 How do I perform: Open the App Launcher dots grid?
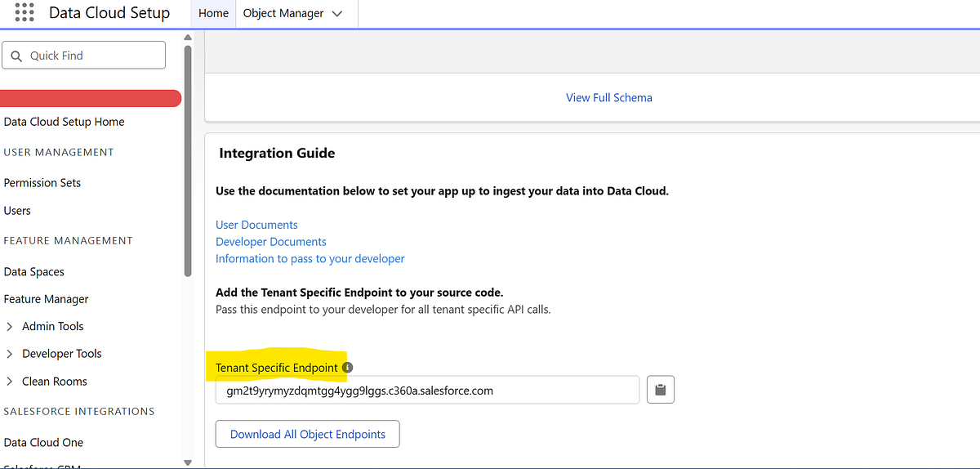[24, 13]
